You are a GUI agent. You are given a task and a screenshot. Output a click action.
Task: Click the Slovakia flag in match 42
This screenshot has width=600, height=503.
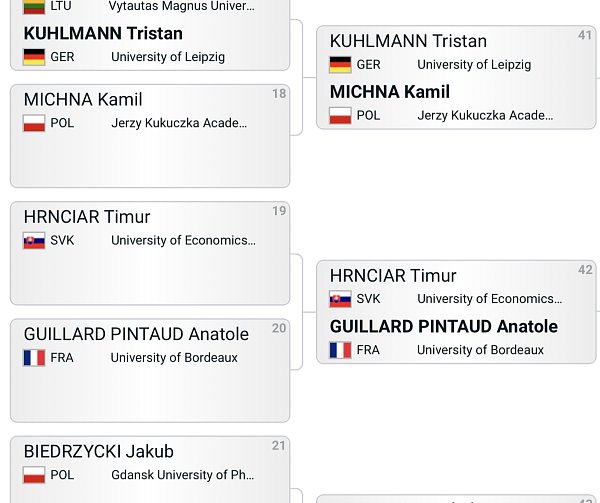click(x=340, y=299)
